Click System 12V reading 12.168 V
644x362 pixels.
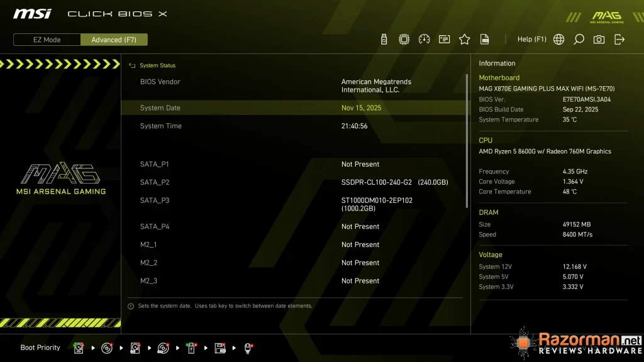(x=575, y=266)
